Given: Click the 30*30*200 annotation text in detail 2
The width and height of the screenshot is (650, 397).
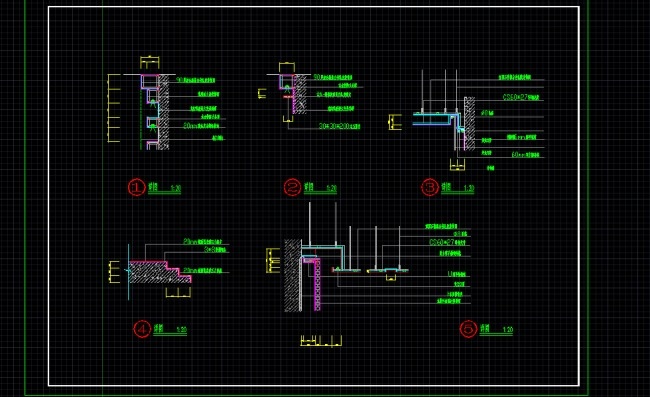Looking at the screenshot, I should point(339,126).
